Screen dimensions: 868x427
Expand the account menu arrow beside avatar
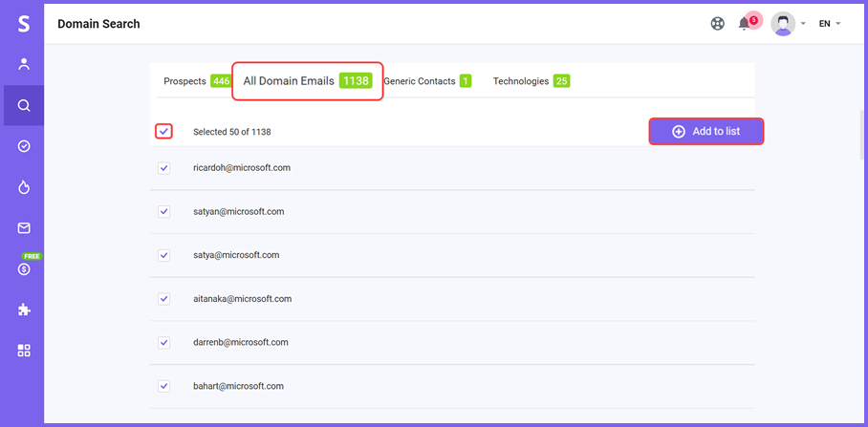[x=803, y=24]
